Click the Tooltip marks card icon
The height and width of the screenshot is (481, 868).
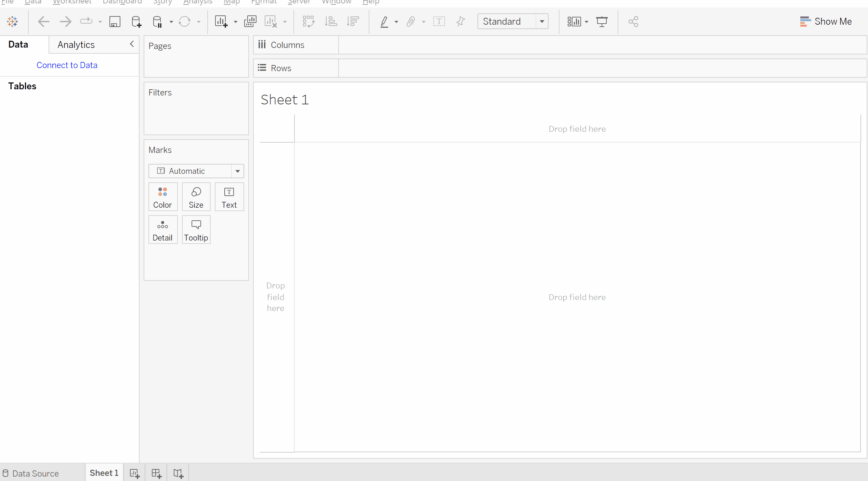tap(196, 230)
